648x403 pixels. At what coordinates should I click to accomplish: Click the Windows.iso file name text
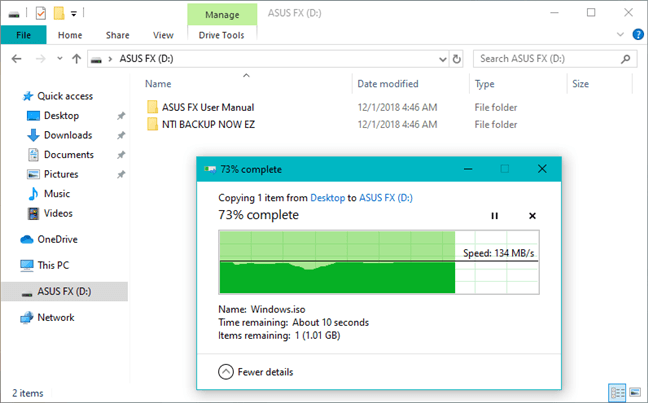(x=278, y=309)
